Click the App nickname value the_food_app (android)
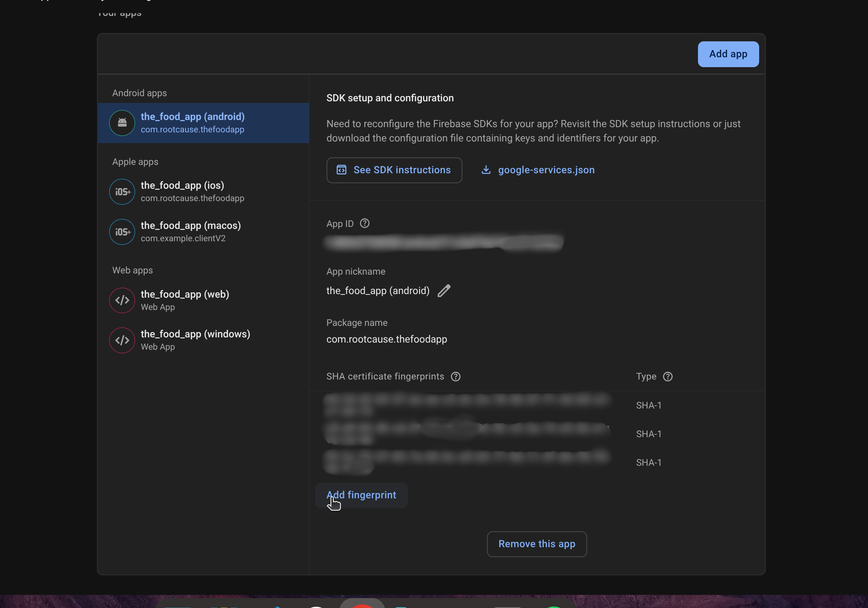Screen dimensions: 868x608 coord(378,291)
